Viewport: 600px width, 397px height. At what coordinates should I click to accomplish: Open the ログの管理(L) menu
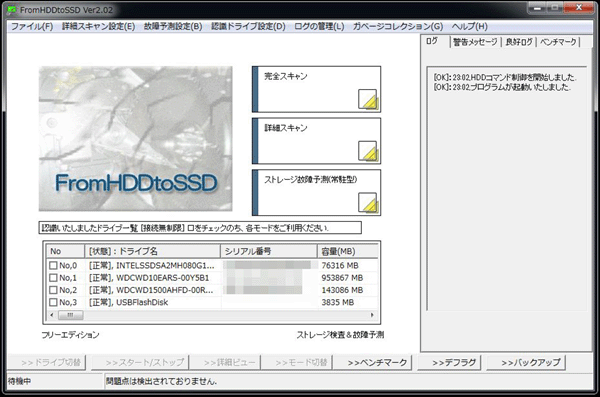tap(319, 26)
